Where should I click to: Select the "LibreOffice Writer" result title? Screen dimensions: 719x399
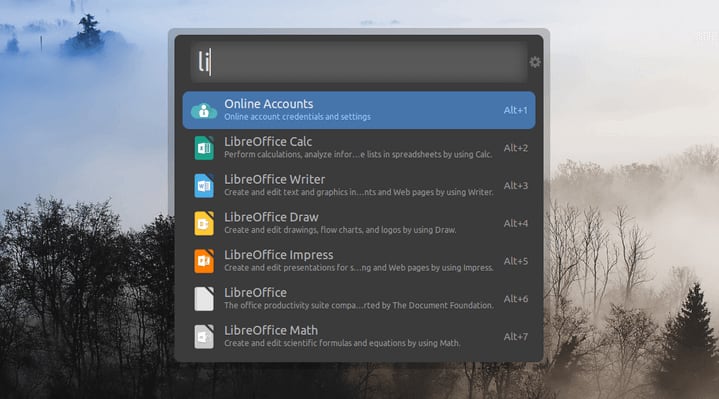[275, 179]
